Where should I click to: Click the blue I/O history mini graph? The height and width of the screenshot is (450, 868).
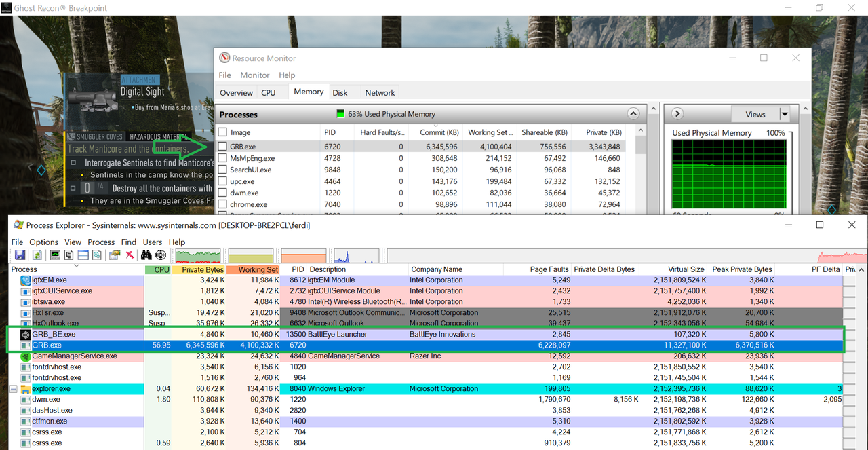[x=356, y=256]
